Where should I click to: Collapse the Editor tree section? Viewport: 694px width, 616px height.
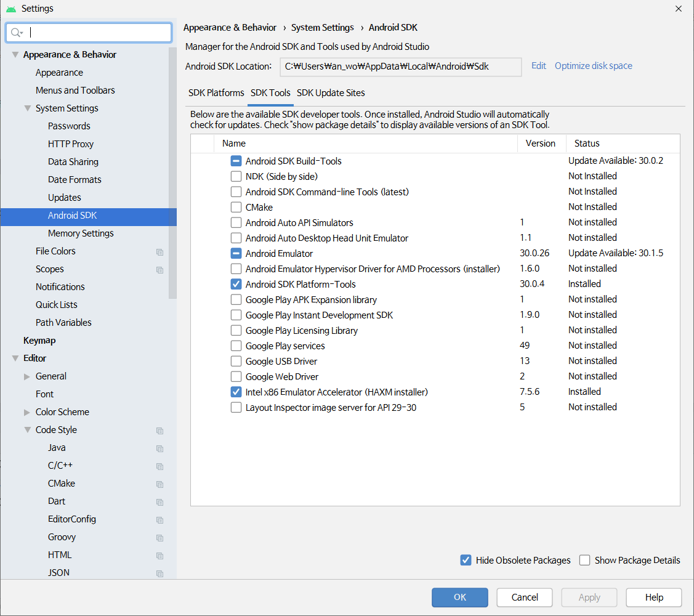[15, 358]
